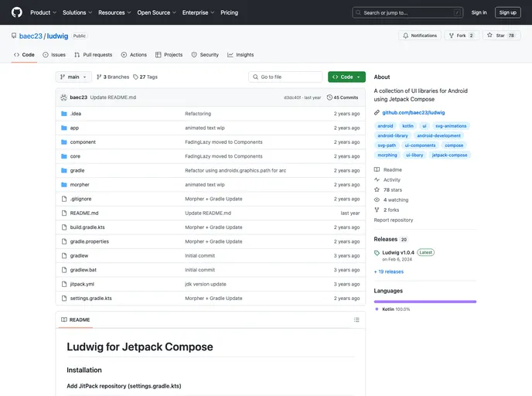Go to the Pricing page
Image resolution: width=532 pixels, height=396 pixels.
pyautogui.click(x=230, y=12)
